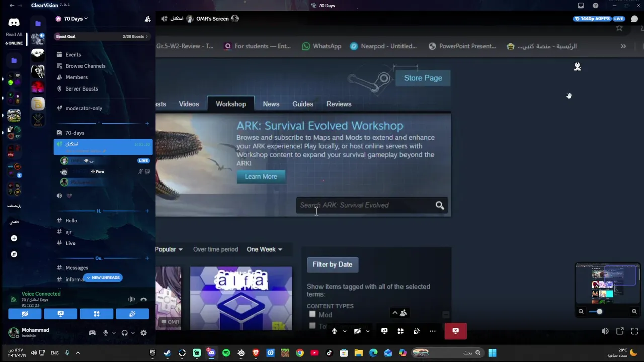The height and width of the screenshot is (362, 644).
Task: Adjust stream volume speaker icon
Action: (605, 331)
